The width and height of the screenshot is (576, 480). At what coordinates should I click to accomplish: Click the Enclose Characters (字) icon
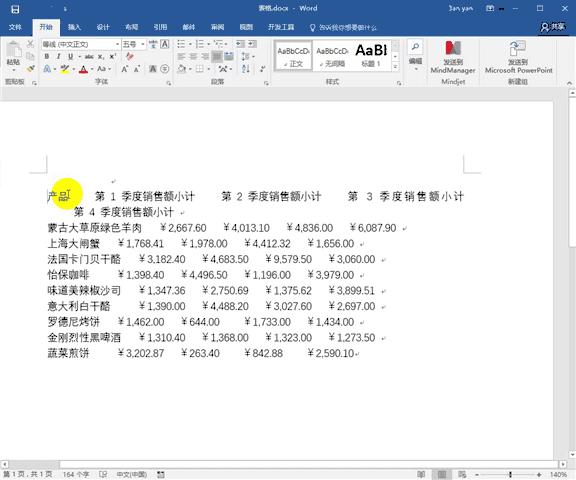coord(165,69)
